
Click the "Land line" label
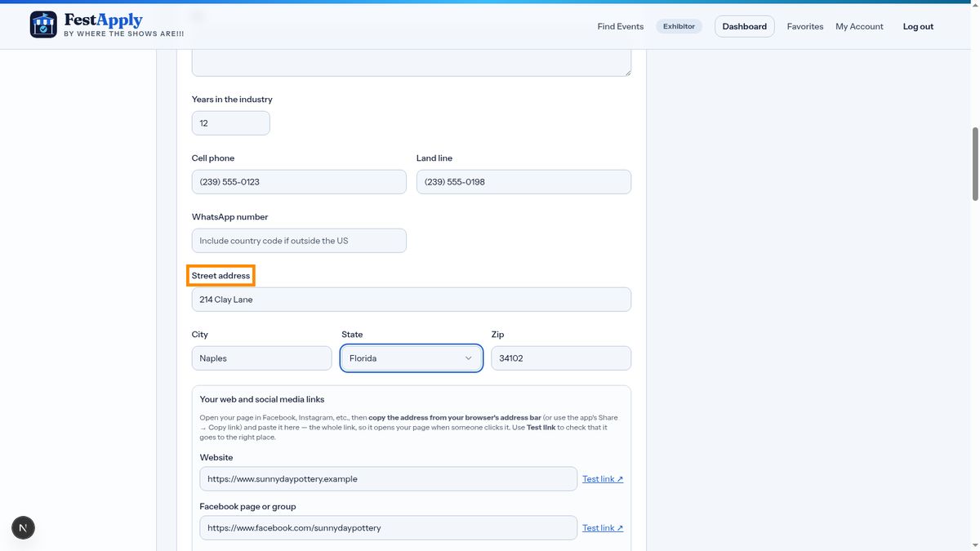434,158
